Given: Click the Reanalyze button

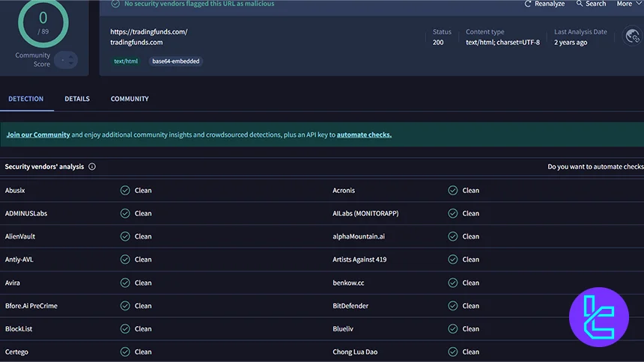Looking at the screenshot, I should pyautogui.click(x=544, y=4).
